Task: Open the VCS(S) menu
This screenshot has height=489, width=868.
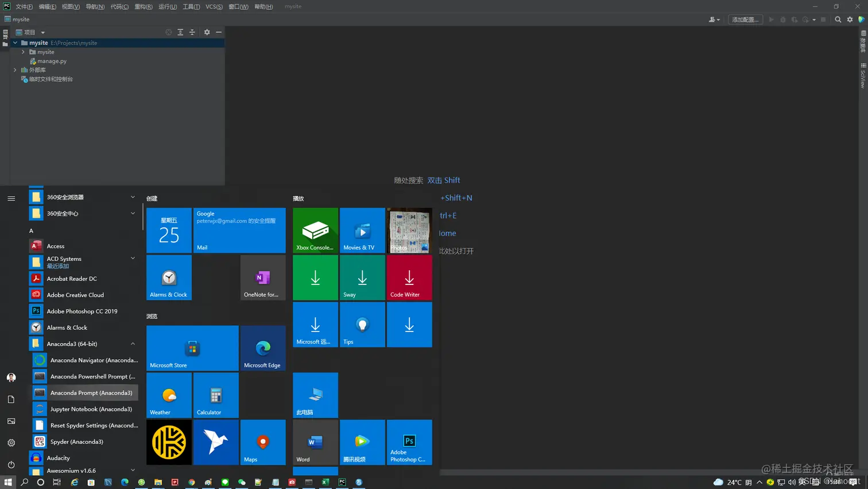Action: pos(214,6)
